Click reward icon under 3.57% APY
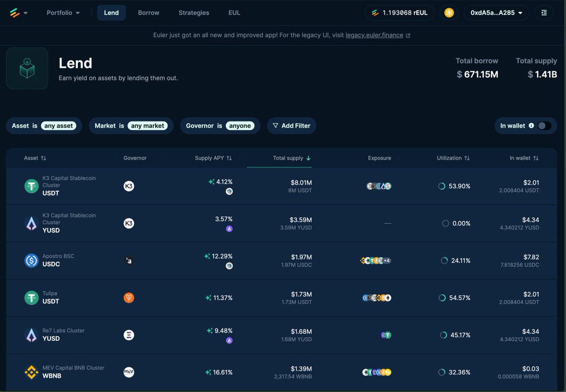566x392 pixels. click(229, 229)
